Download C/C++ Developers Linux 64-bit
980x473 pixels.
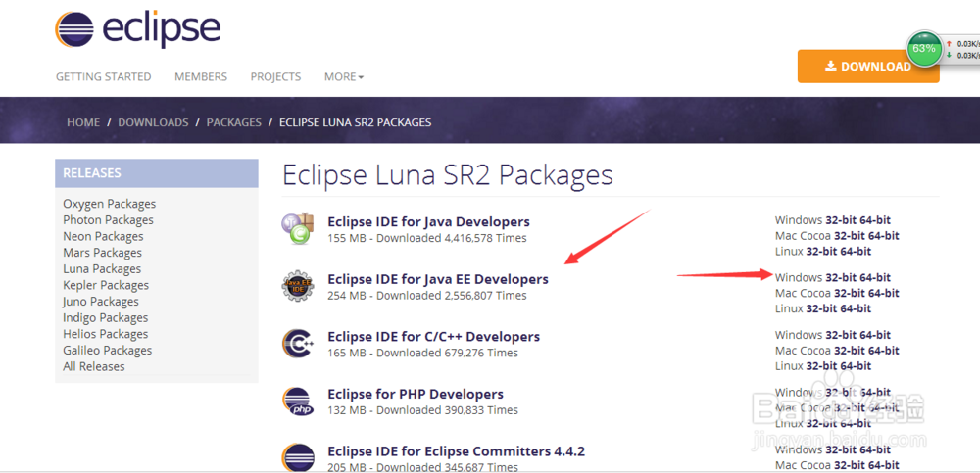point(856,366)
